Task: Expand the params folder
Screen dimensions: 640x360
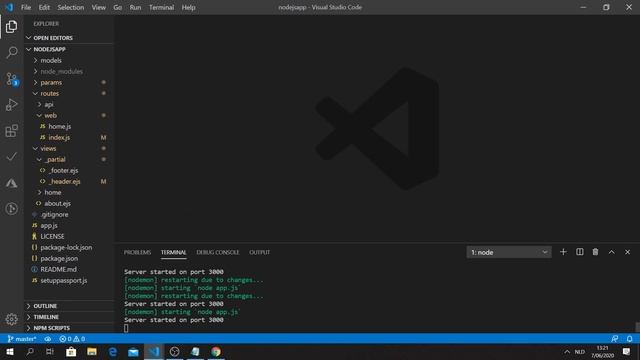Action: coord(69,82)
